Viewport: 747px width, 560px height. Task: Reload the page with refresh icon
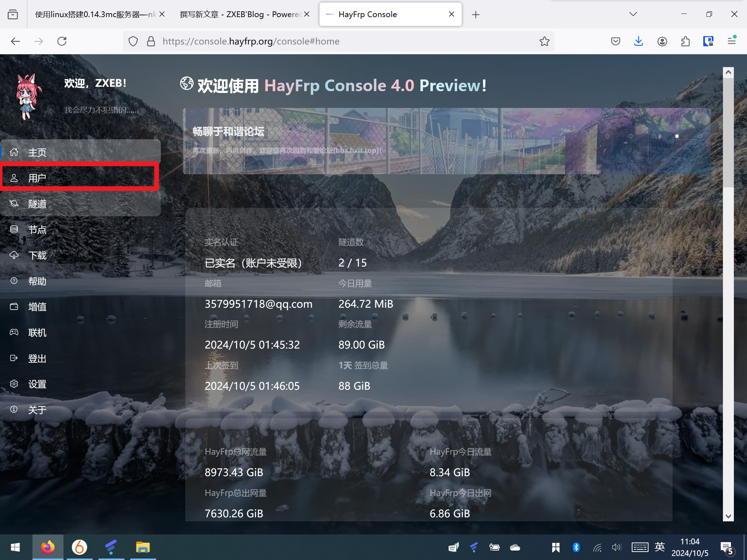point(62,41)
